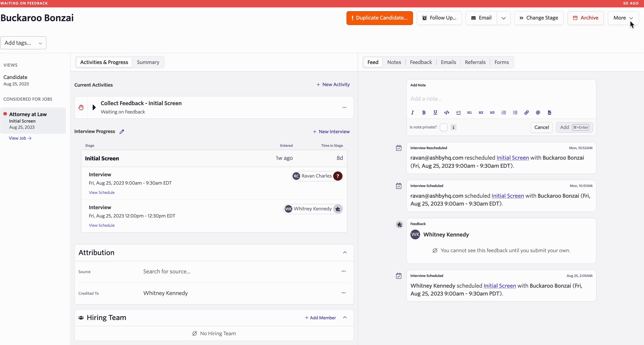The image size is (644, 345).
Task: Click New Activity link
Action: 333,85
